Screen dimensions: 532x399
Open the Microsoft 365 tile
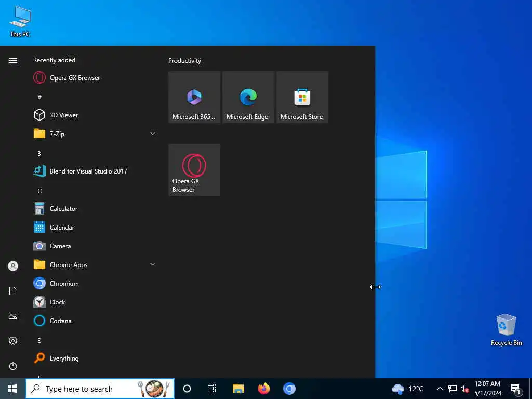click(194, 97)
